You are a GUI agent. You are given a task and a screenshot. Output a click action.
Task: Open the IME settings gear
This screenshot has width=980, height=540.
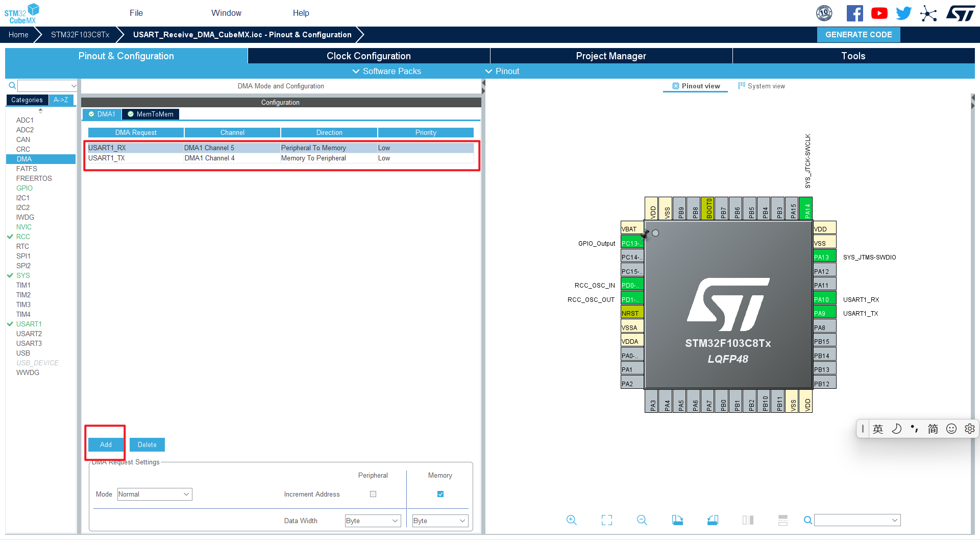[970, 429]
